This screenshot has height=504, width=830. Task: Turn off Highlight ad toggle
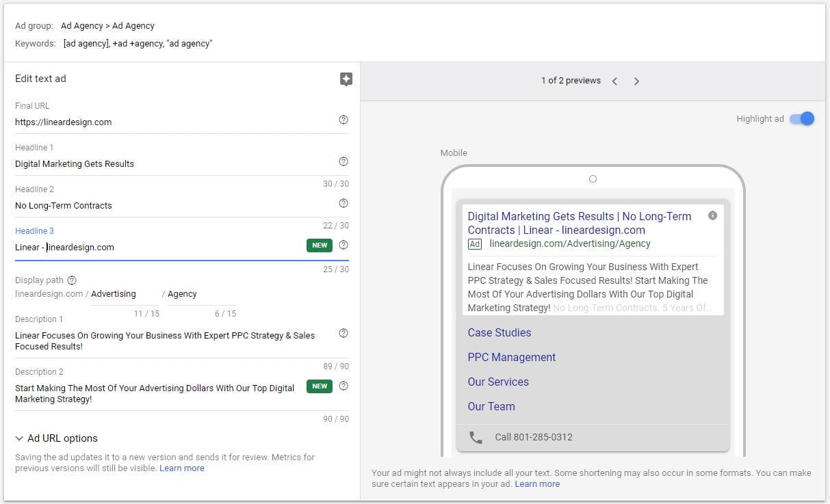[x=802, y=118]
